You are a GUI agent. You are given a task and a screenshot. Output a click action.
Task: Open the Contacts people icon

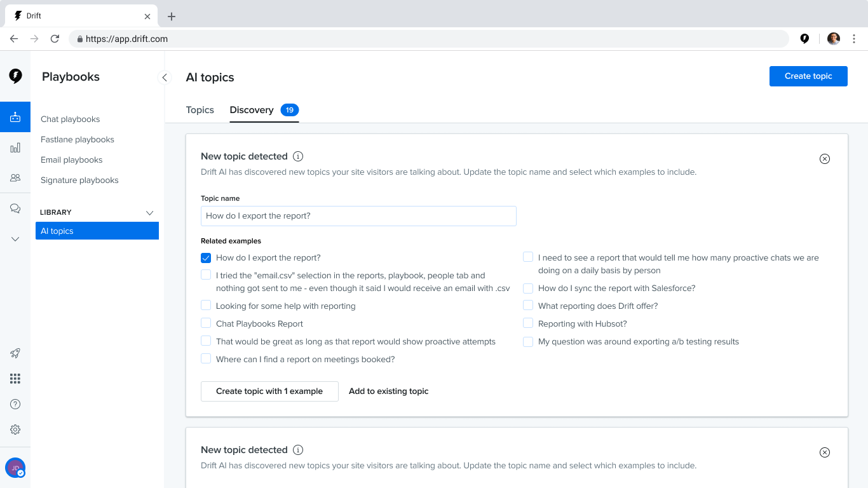[x=15, y=178]
